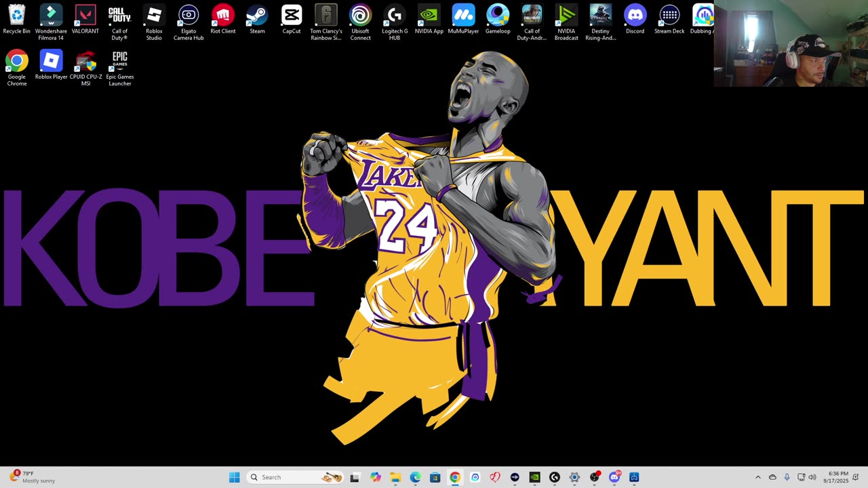This screenshot has height=488, width=868.
Task: Launch Wondershare Filmora 14 from desktop
Action: (x=51, y=22)
